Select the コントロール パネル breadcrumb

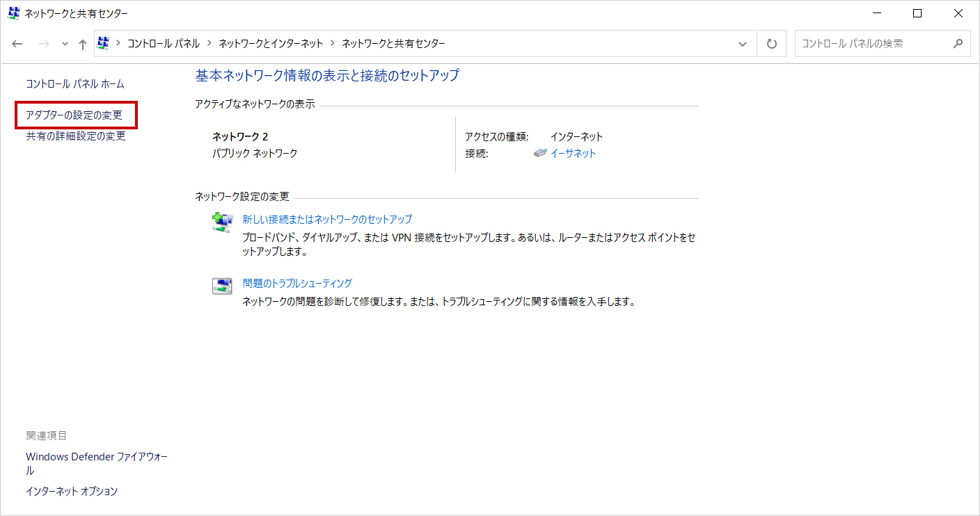tap(164, 43)
